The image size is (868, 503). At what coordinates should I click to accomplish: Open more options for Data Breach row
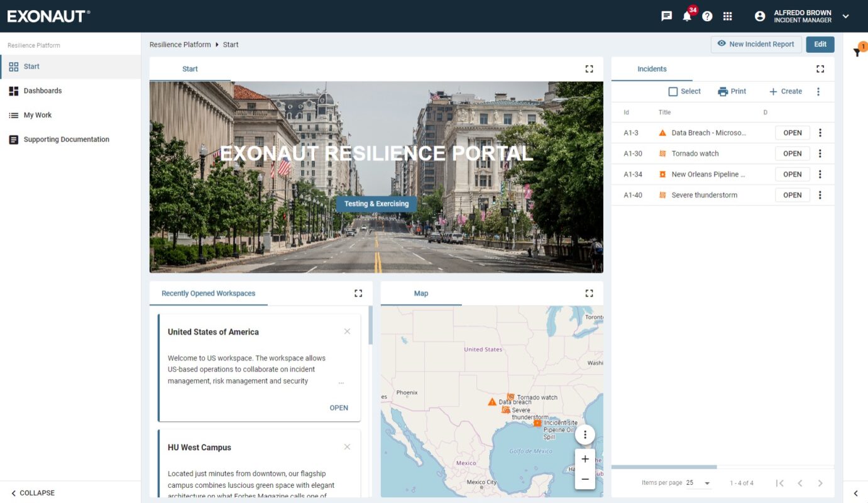[x=820, y=133]
